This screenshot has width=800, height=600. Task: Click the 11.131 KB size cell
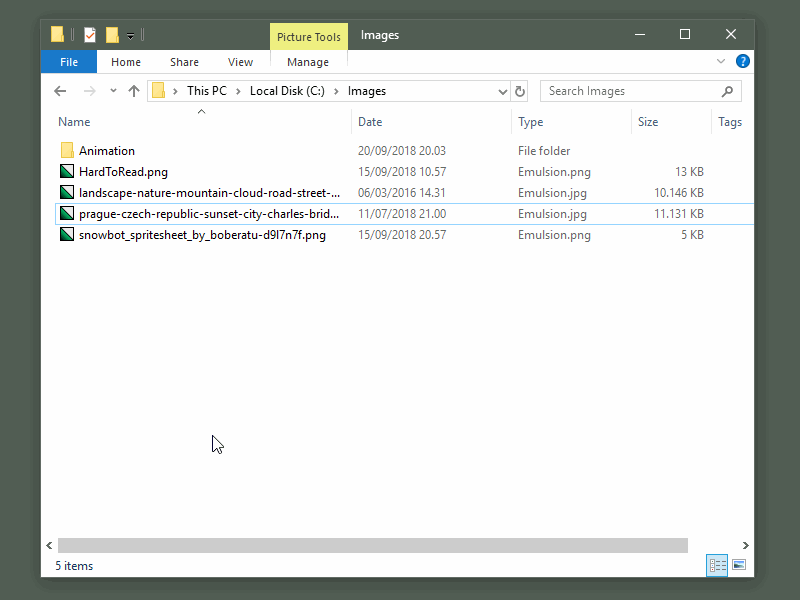click(x=679, y=214)
